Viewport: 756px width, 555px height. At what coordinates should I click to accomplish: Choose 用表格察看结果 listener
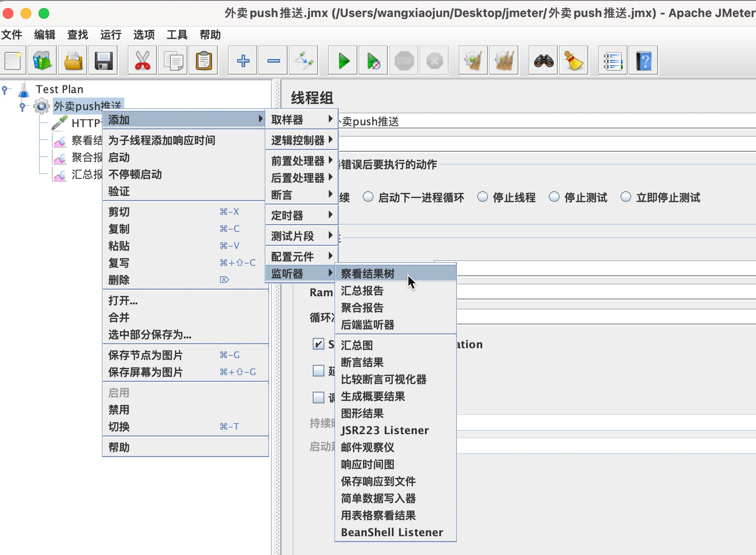coord(395,515)
